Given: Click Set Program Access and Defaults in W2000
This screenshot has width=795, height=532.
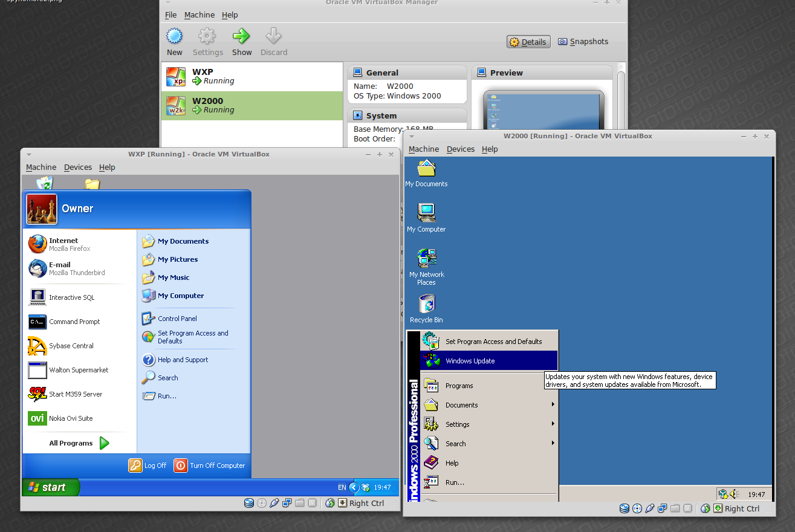Looking at the screenshot, I should point(488,342).
